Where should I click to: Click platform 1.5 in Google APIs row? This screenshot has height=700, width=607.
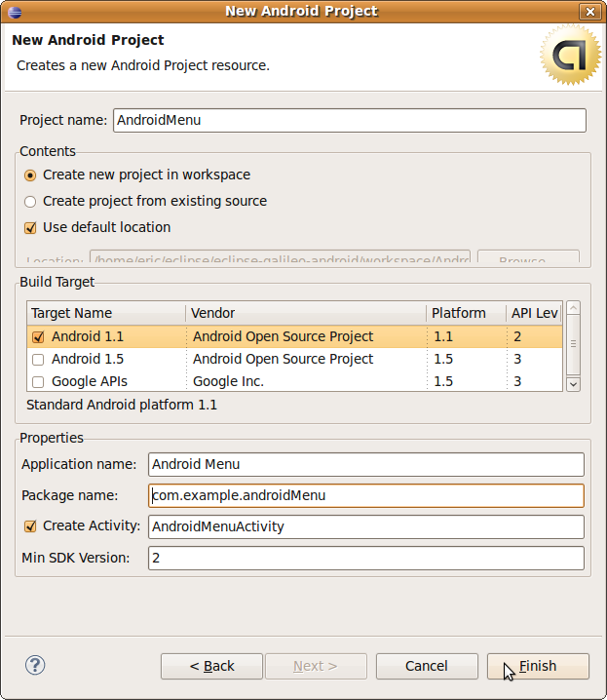point(467,382)
